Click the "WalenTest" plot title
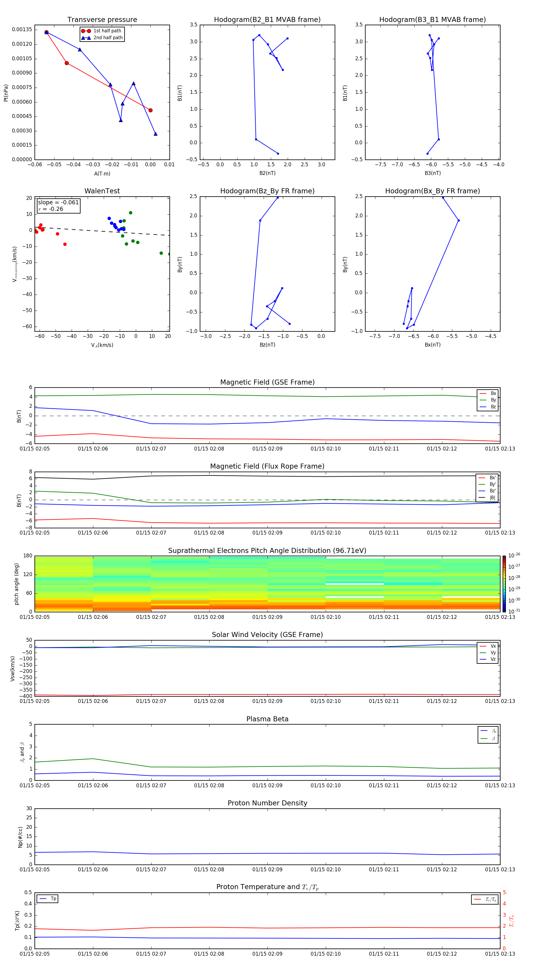 coord(102,191)
